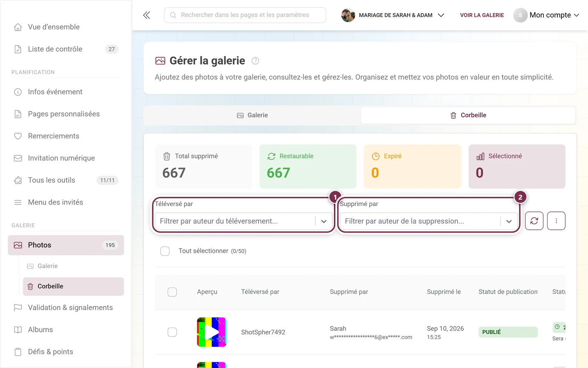Check the Tout sélectionner checkbox
The width and height of the screenshot is (588, 368).
coord(165,251)
